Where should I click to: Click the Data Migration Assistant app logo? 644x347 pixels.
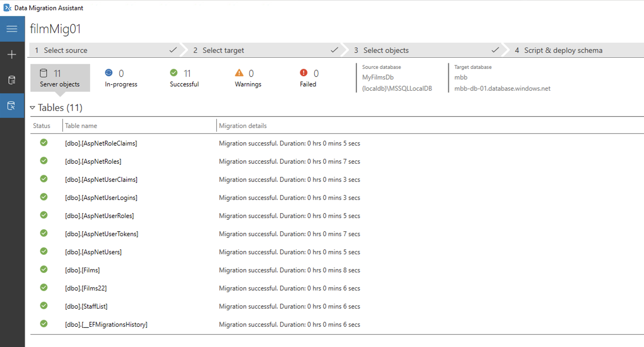(x=7, y=8)
